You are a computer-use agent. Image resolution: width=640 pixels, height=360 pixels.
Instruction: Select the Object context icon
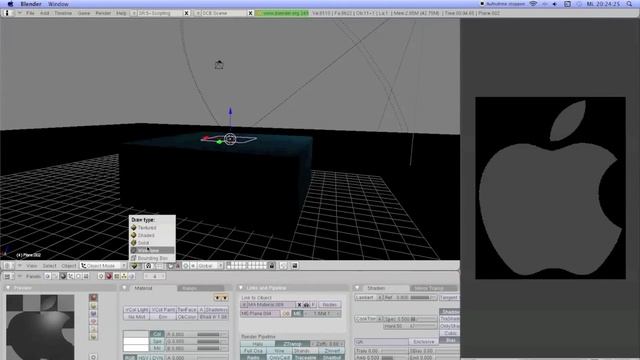71,276
